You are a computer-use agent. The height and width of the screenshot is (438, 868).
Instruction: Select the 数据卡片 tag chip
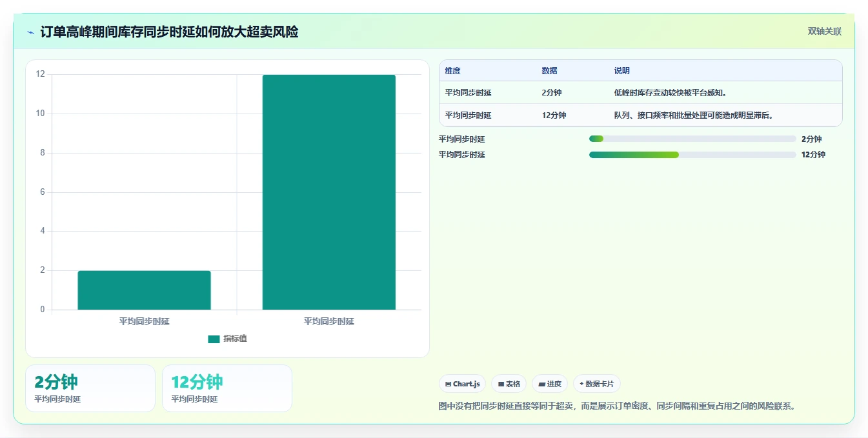(597, 384)
